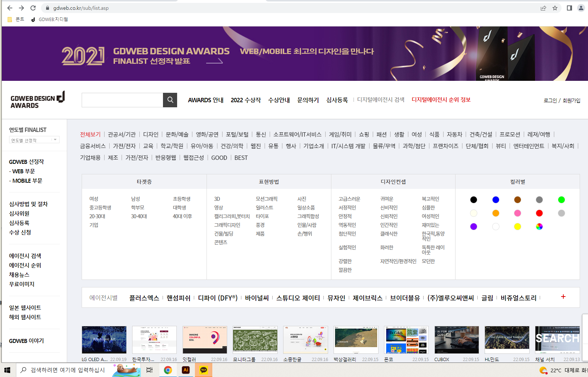588x377 pixels.
Task: Filter by agency 비쥬얼스토리
Action: pyautogui.click(x=518, y=298)
